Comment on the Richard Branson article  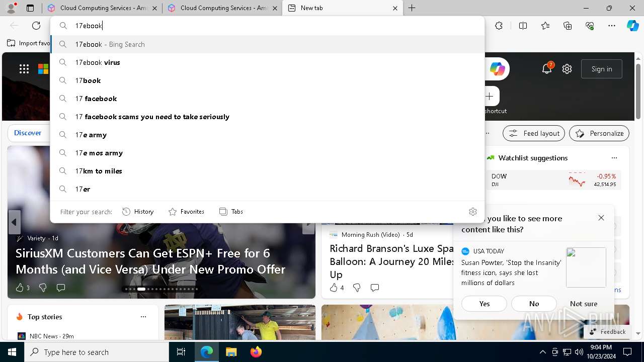375,288
